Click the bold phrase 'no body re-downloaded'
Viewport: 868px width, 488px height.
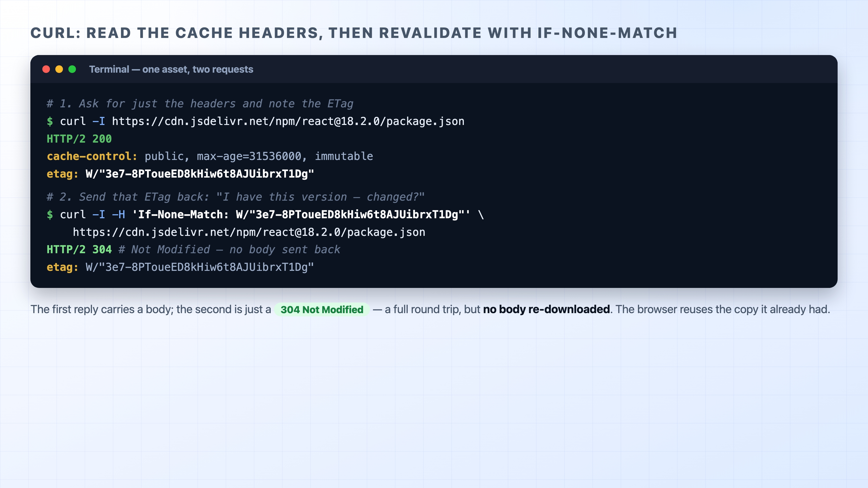tap(546, 309)
